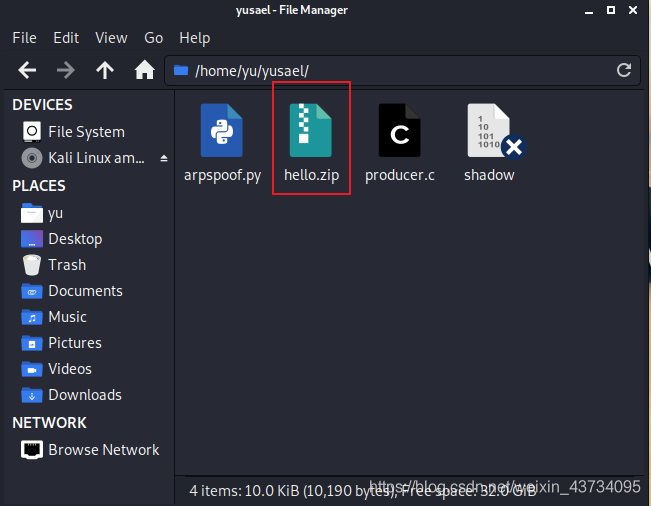651x506 pixels.
Task: Click the DEVICES sidebar heading
Action: [x=42, y=105]
